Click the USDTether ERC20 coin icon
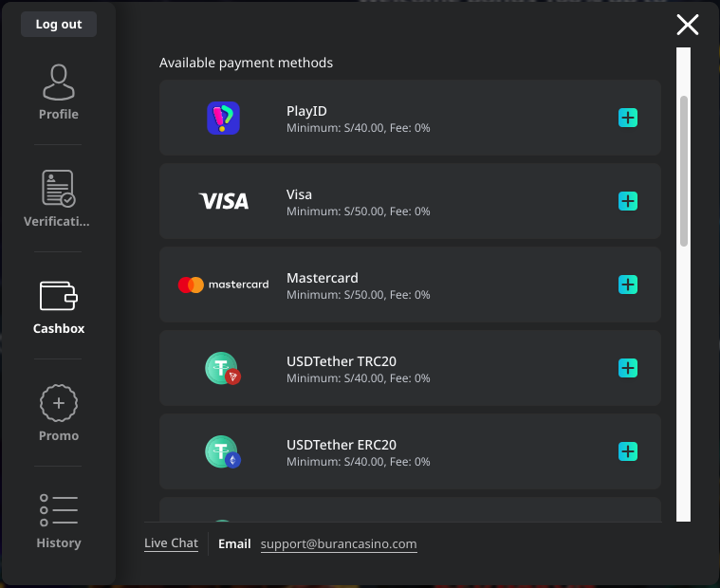720x588 pixels. (x=223, y=451)
